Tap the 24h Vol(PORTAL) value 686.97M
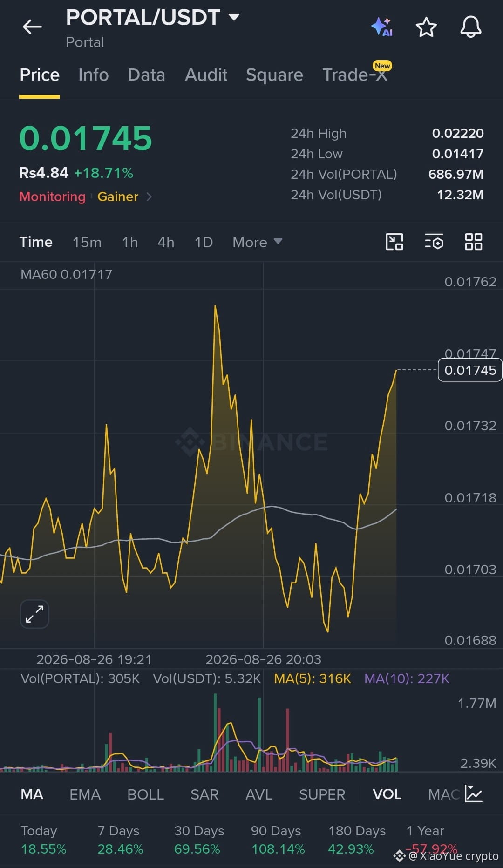Viewport: 503px width, 868px height. [456, 174]
